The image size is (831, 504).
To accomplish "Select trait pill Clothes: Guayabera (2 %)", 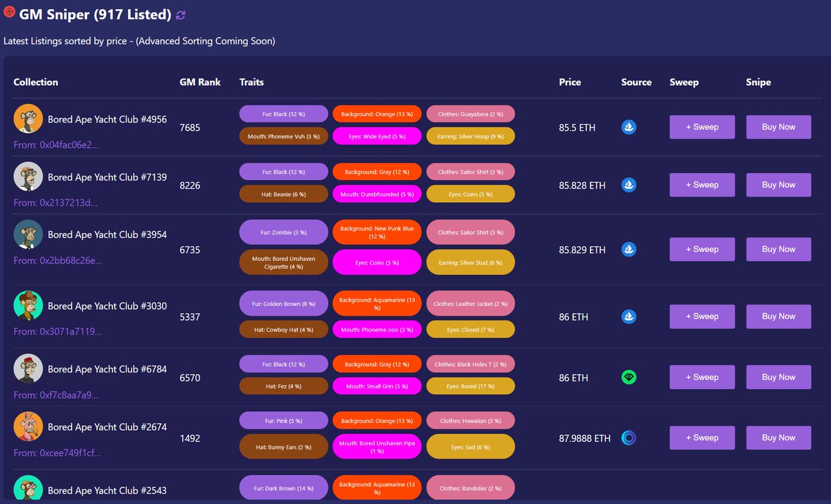I will (471, 114).
